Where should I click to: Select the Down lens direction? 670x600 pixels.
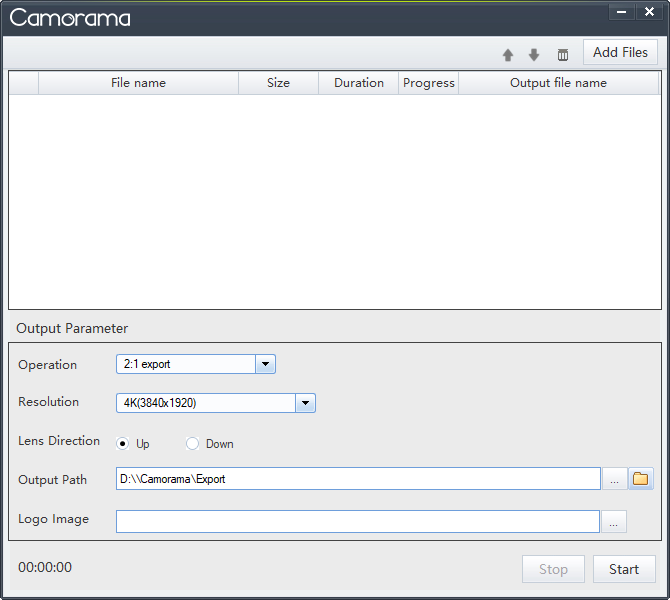(193, 444)
